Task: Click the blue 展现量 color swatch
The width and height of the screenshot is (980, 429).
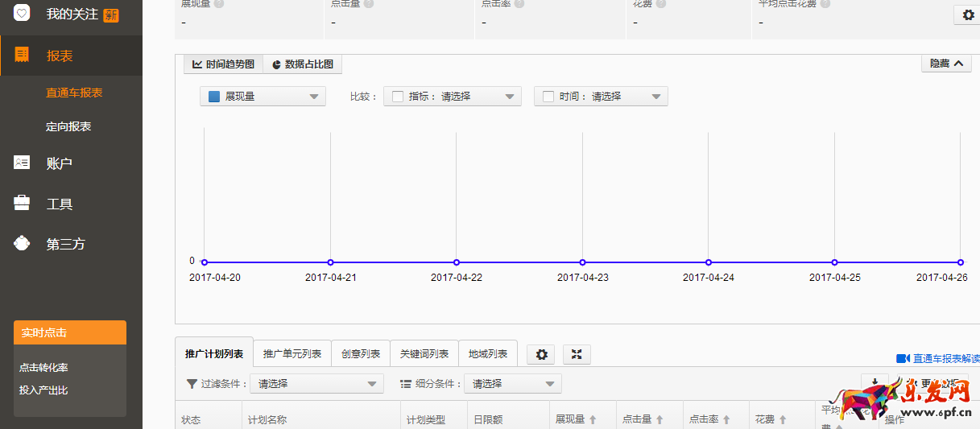Action: [214, 97]
